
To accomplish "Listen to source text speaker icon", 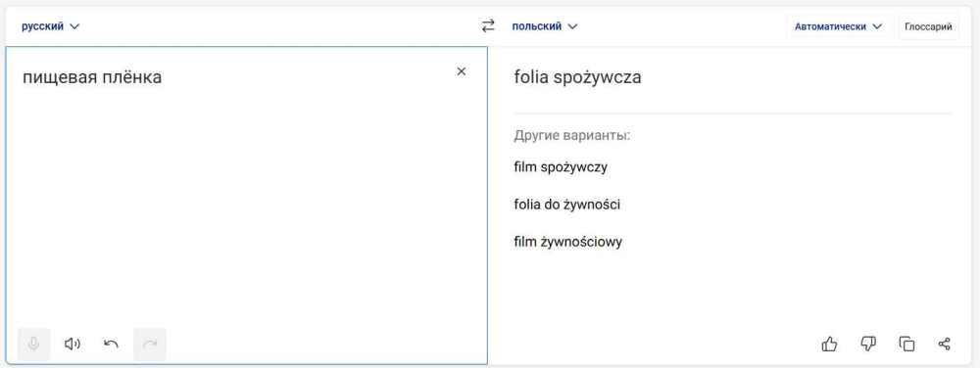I will [x=73, y=344].
